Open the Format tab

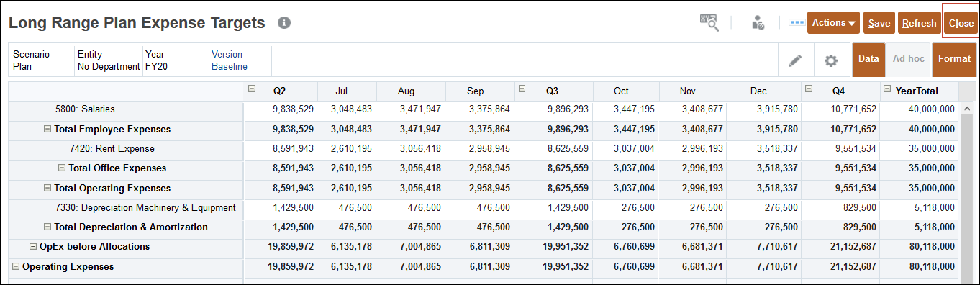click(x=954, y=60)
